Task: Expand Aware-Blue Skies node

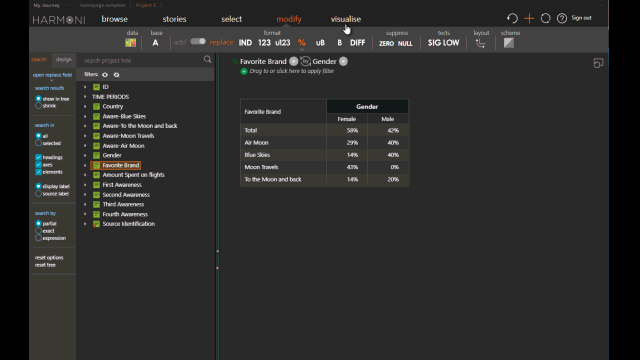Action: click(x=85, y=116)
